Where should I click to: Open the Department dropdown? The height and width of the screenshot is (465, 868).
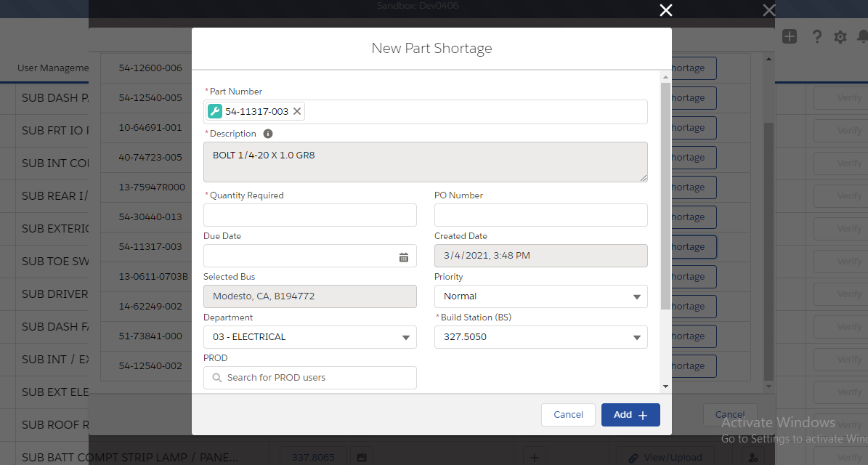(x=309, y=337)
